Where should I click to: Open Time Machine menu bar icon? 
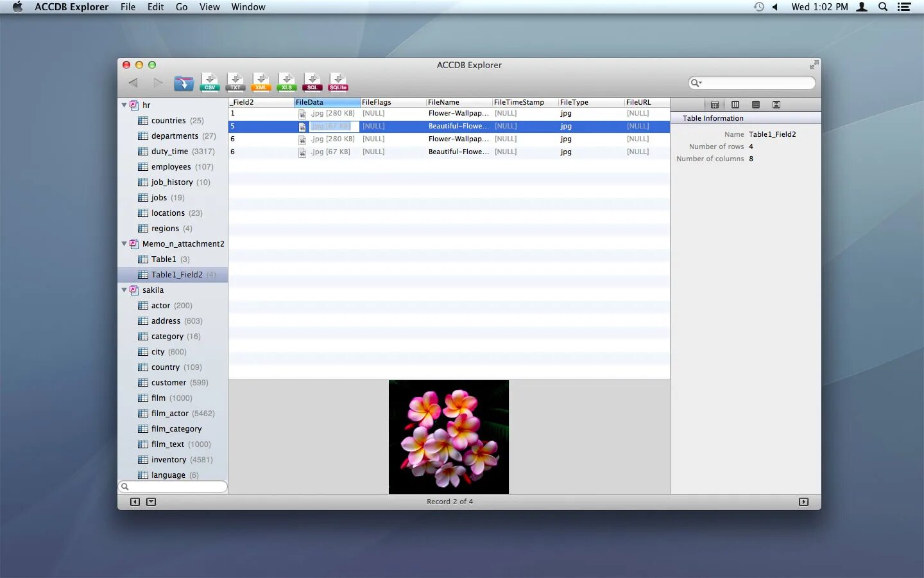pos(759,7)
